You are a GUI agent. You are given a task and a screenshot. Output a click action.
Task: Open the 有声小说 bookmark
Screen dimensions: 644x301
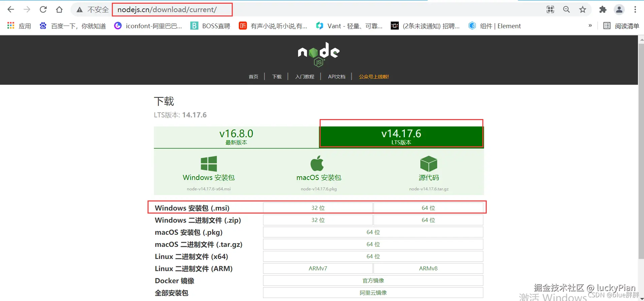(273, 26)
